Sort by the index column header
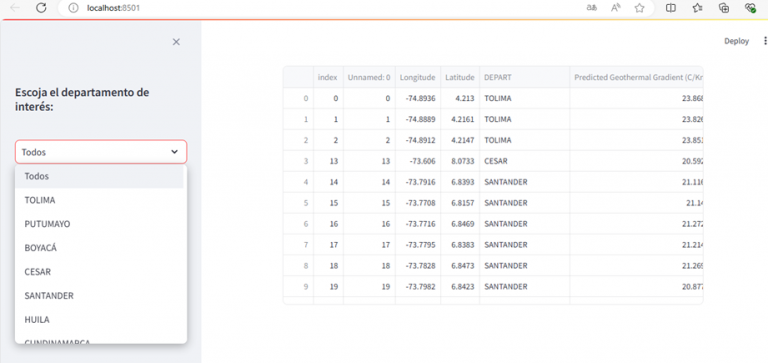Image resolution: width=768 pixels, height=363 pixels. pyautogui.click(x=328, y=77)
